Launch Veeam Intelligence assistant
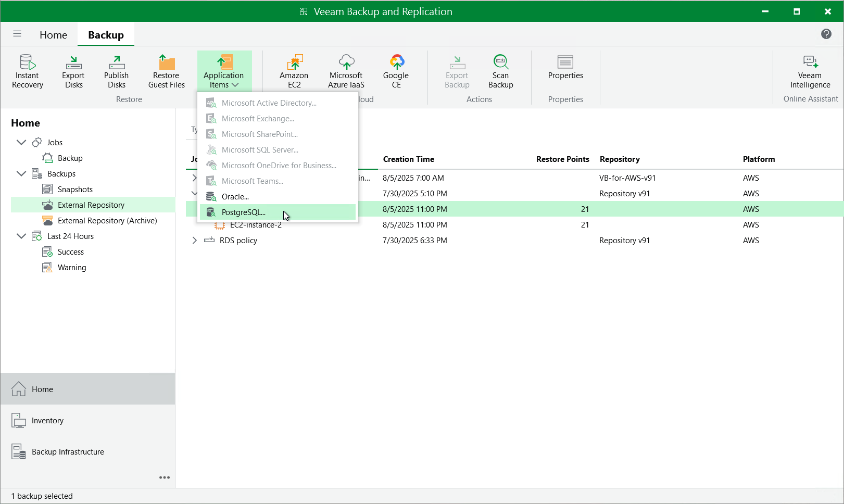 coord(810,71)
